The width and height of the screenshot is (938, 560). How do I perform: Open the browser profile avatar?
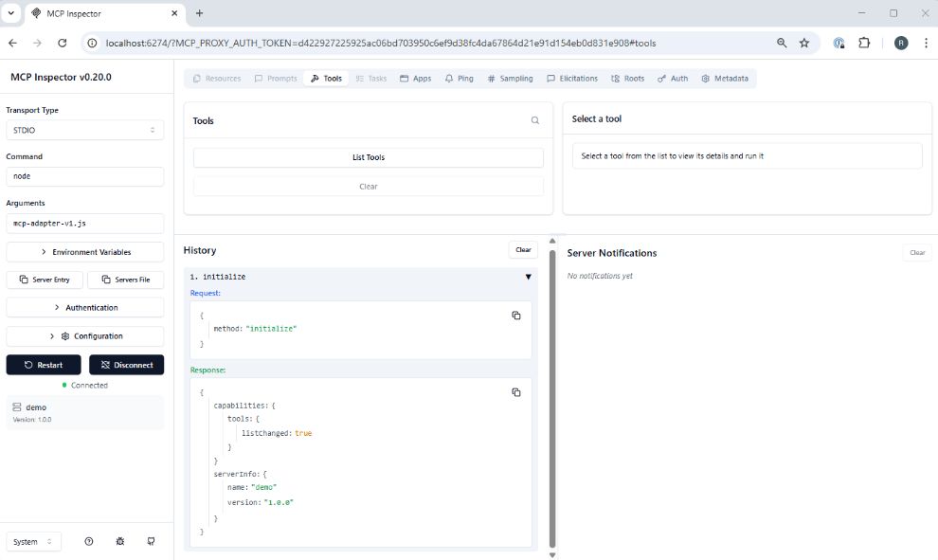901,43
